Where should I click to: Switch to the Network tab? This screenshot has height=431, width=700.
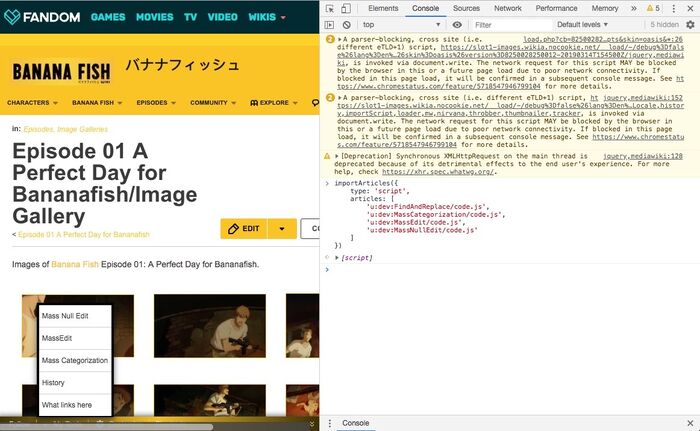(508, 8)
